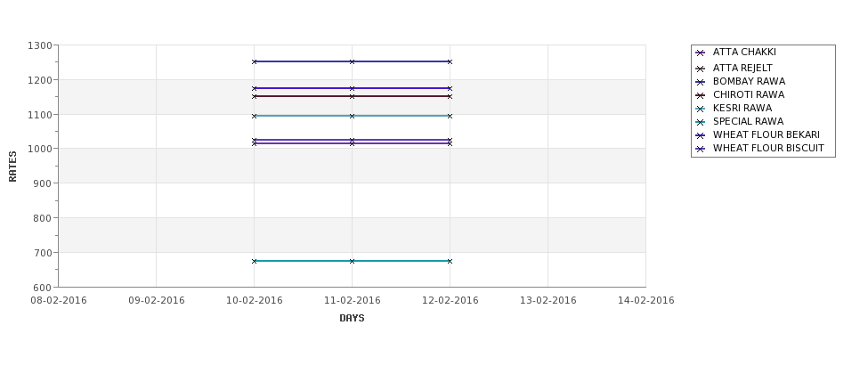Click the 11-02-2016 x-axis date label
Image resolution: width=868 pixels, height=382 pixels.
352,301
